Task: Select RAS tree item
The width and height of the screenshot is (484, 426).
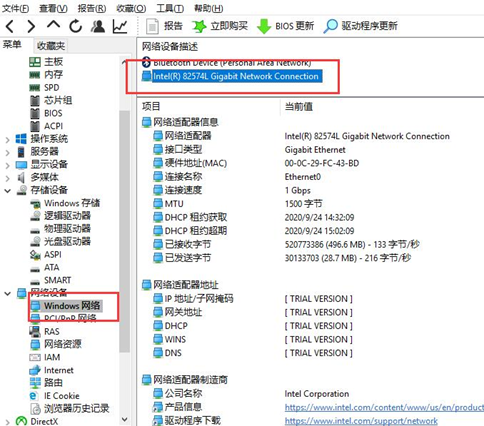Action: (44, 331)
